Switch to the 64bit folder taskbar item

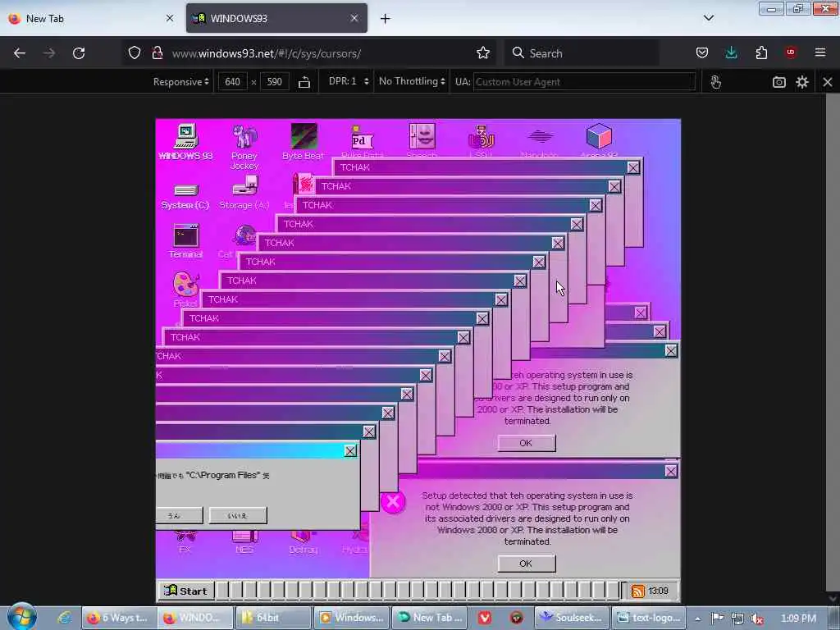click(273, 618)
